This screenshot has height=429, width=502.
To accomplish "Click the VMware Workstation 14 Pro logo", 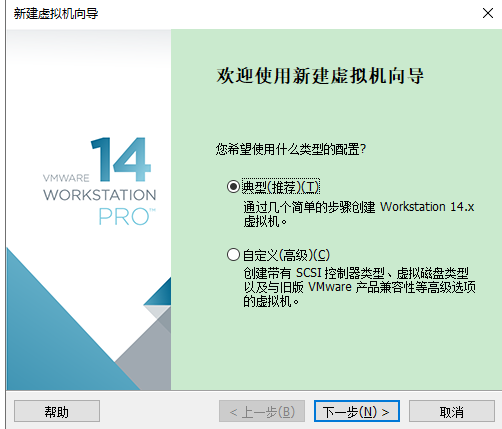I will coord(99,181).
